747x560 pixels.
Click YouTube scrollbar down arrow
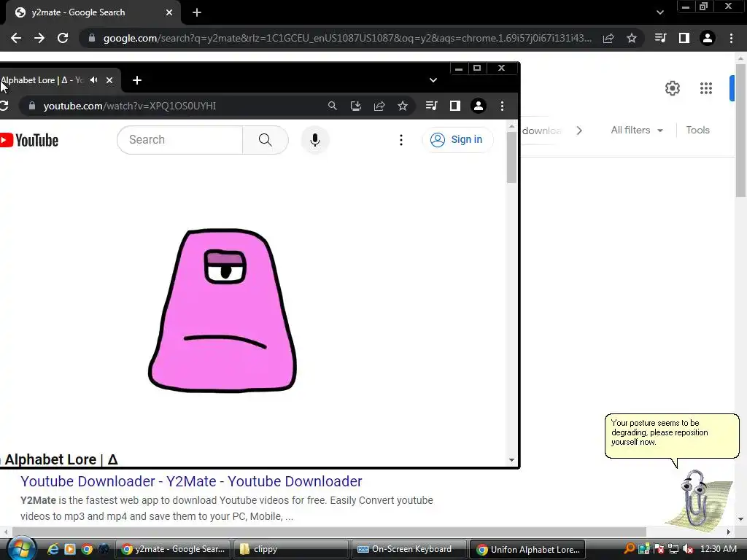[511, 460]
